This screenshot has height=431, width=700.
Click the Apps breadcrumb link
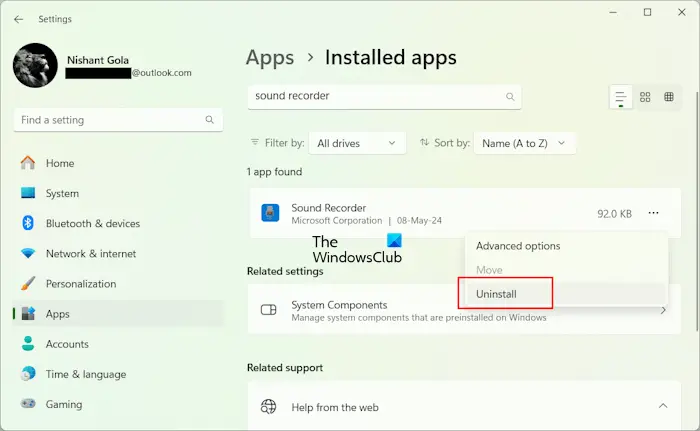(x=270, y=58)
